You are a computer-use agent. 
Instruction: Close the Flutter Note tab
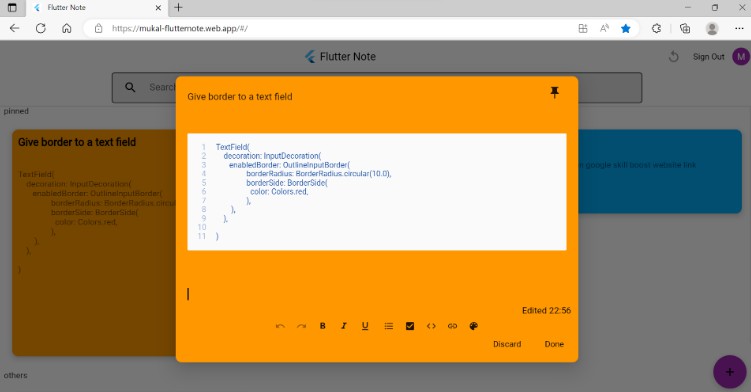pyautogui.click(x=159, y=8)
